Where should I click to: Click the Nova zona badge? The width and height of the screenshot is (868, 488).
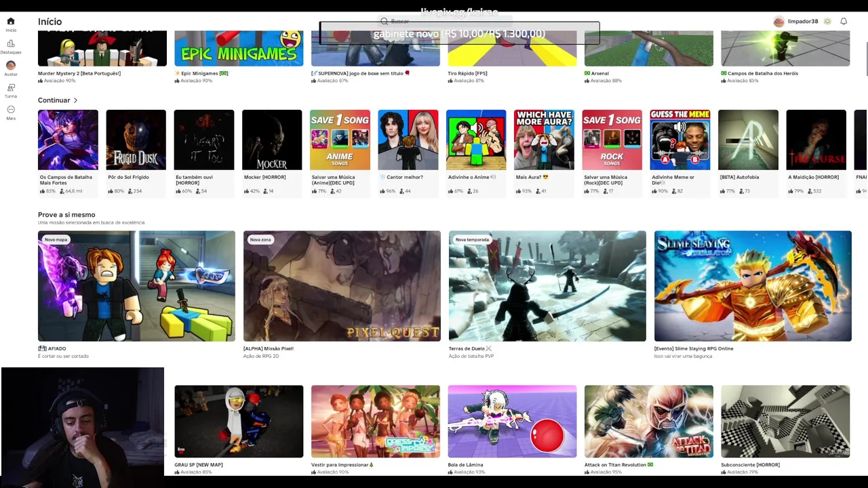click(x=260, y=239)
